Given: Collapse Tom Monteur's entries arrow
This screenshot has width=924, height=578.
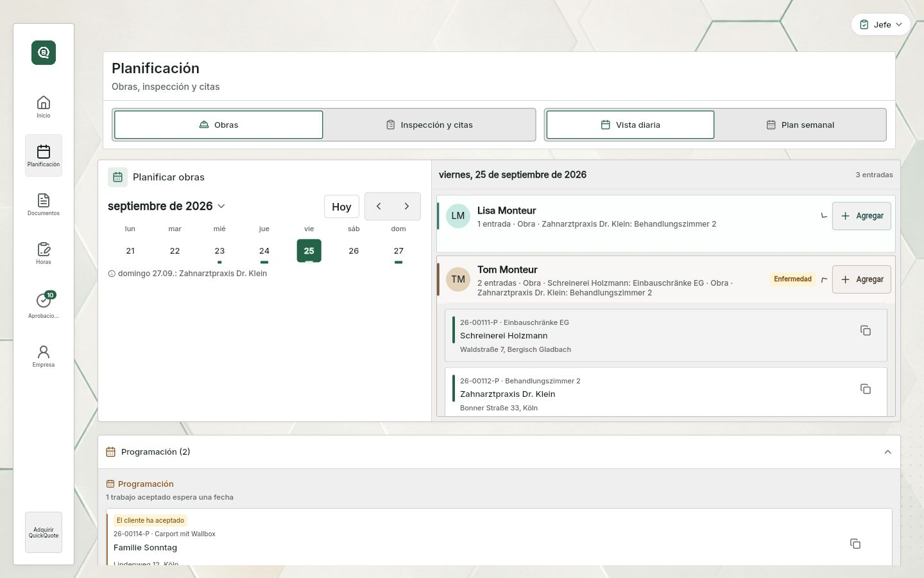Looking at the screenshot, I should click(x=824, y=279).
